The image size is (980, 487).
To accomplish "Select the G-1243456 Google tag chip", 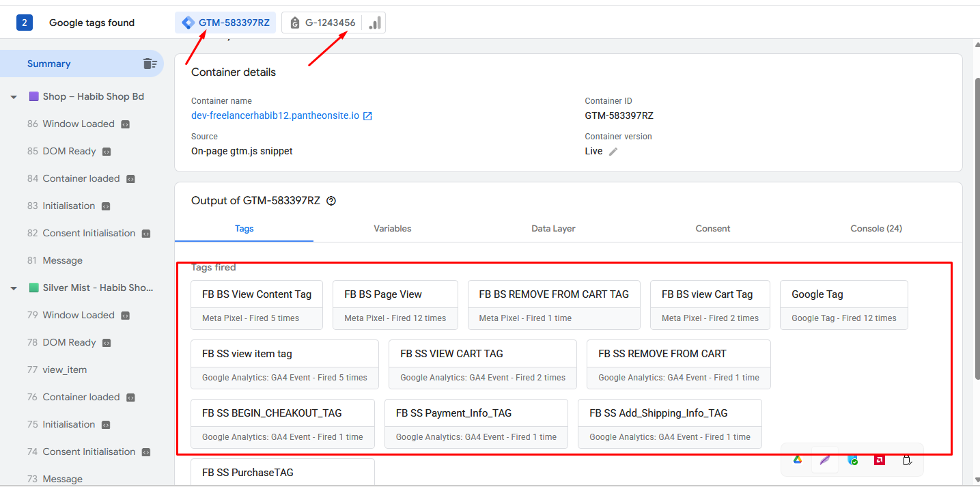I will (x=322, y=23).
